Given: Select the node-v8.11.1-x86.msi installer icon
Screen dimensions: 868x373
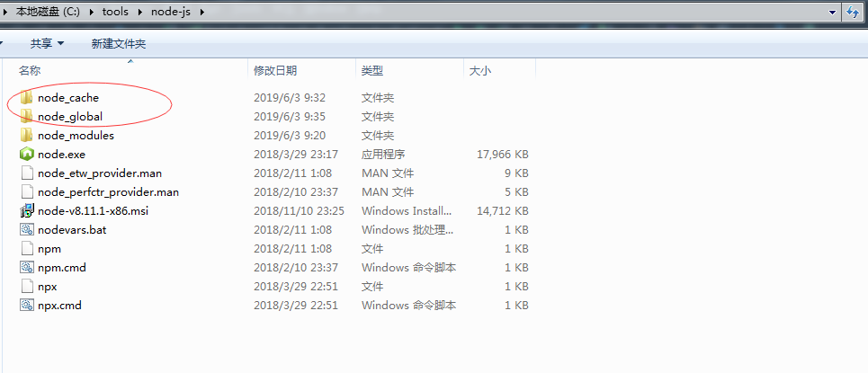Looking at the screenshot, I should 26,210.
